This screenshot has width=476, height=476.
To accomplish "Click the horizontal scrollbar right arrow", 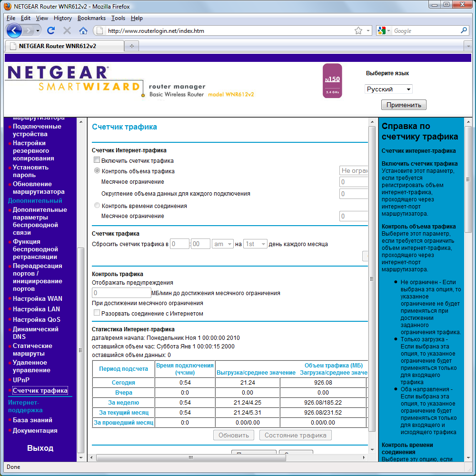I will pos(364,457).
